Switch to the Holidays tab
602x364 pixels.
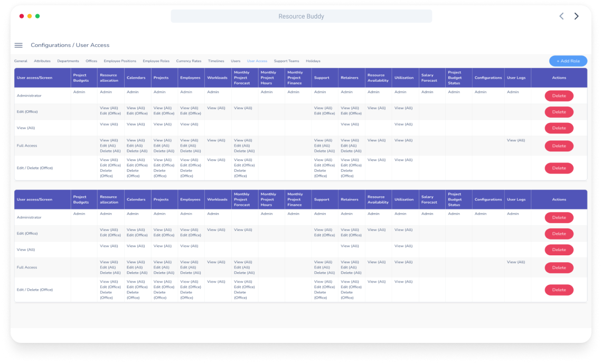[x=313, y=61]
